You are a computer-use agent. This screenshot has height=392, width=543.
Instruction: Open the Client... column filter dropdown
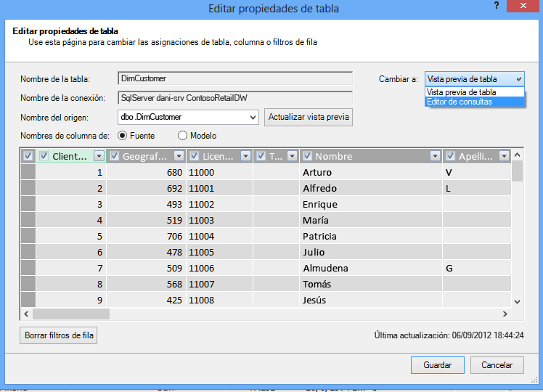point(99,156)
